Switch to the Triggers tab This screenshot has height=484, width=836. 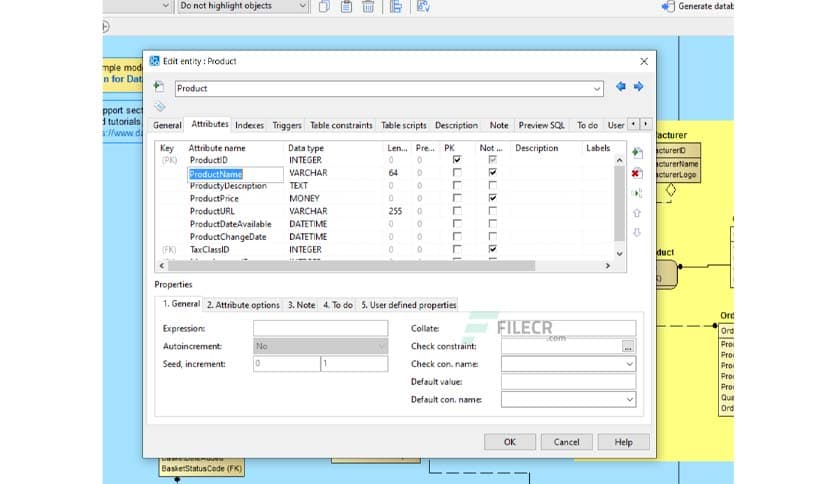point(287,125)
